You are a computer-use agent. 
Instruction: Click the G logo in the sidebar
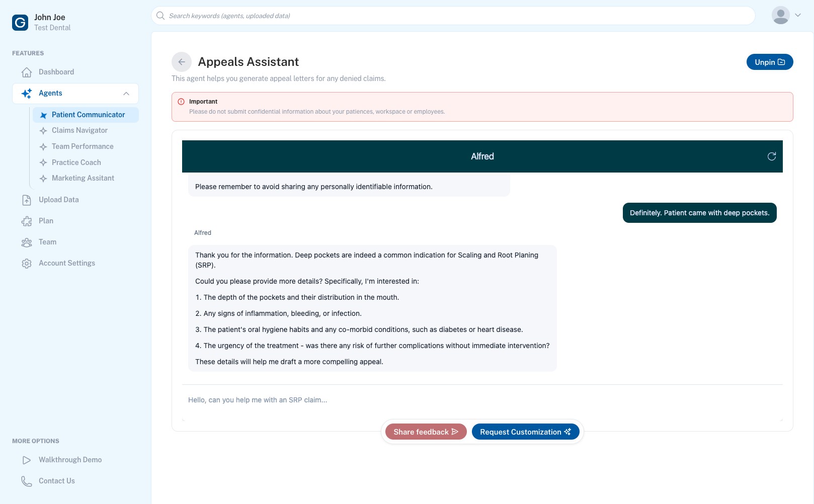coord(20,22)
